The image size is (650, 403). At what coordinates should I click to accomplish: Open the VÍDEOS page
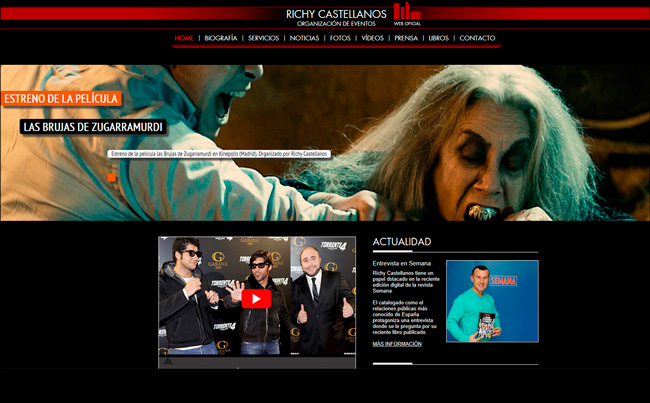pyautogui.click(x=372, y=38)
